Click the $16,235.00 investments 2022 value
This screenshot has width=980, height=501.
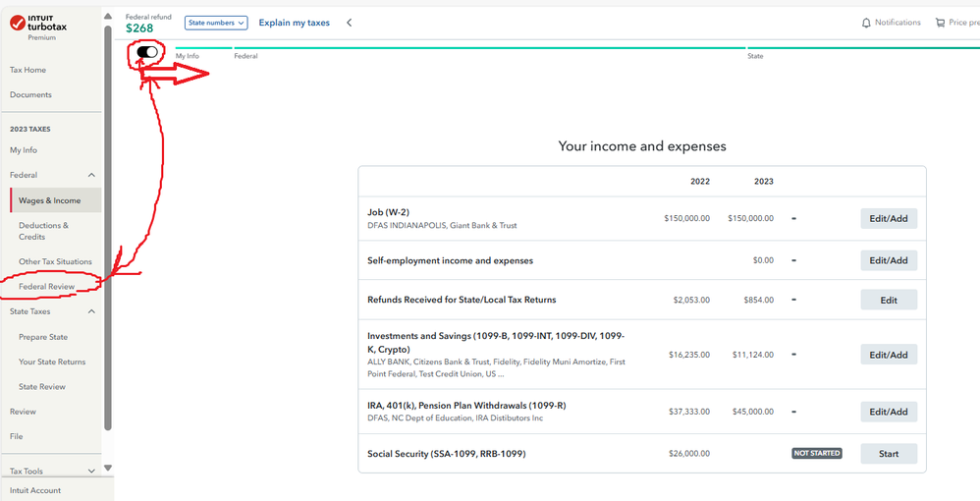coord(689,355)
